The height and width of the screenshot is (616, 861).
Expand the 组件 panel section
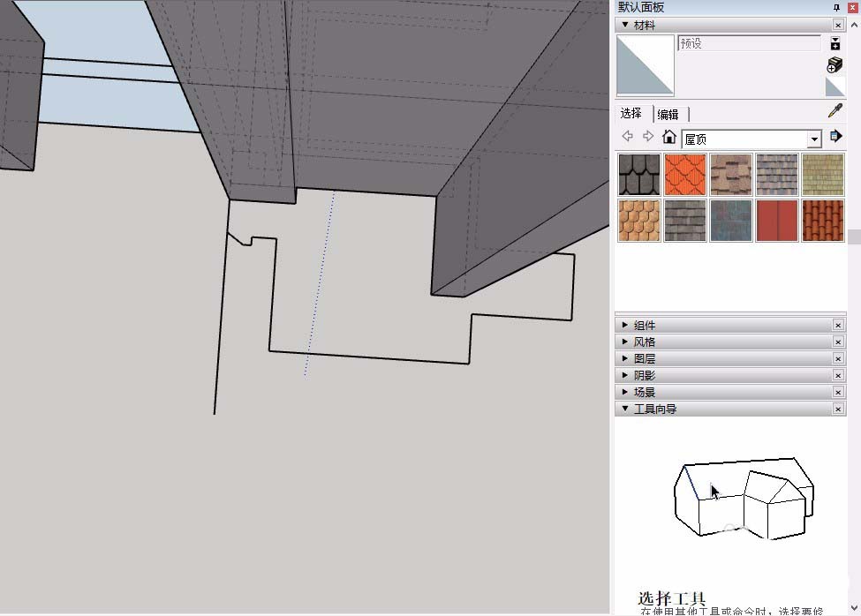[625, 326]
